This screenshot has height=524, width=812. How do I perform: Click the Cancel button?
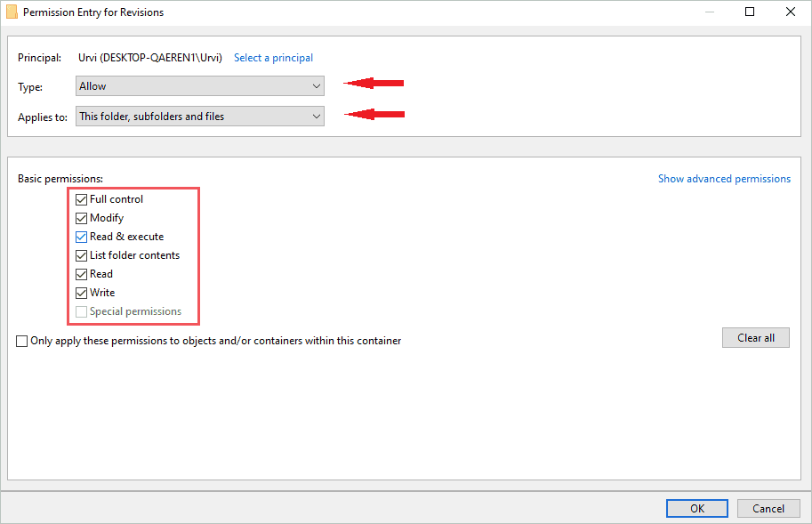(768, 509)
